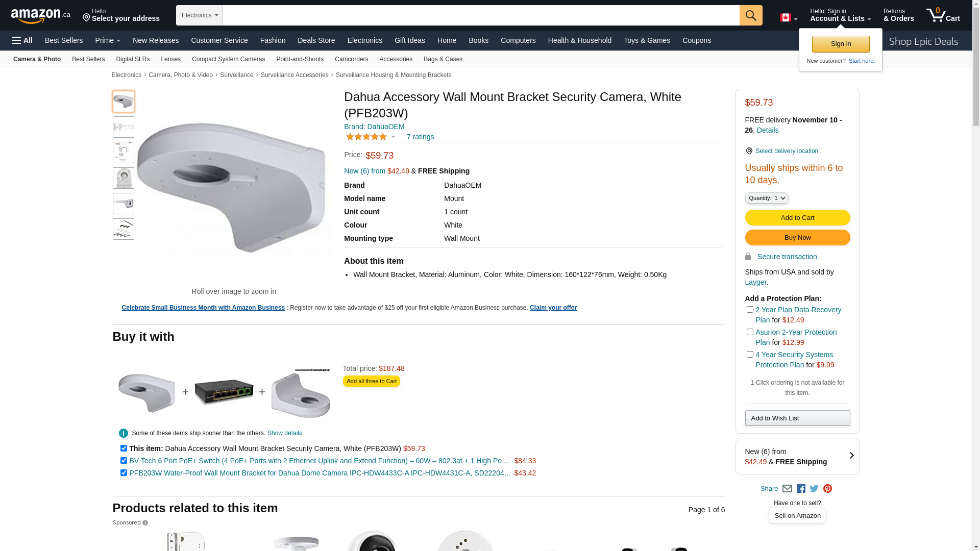The height and width of the screenshot is (551, 980).
Task: Open the 7 ratings link
Action: [x=420, y=137]
